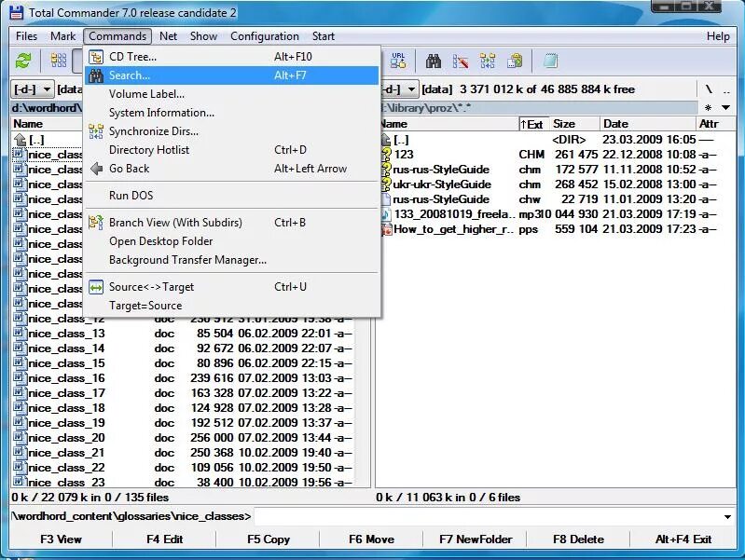Viewport: 745px width, 560px height.
Task: Click the Source<->Target swap icon
Action: pos(96,287)
